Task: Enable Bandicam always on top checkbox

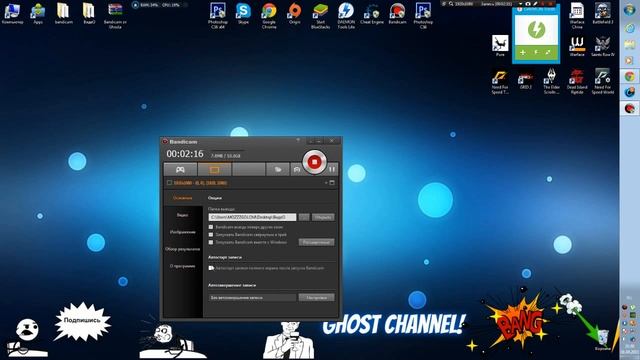Action: pyautogui.click(x=211, y=227)
